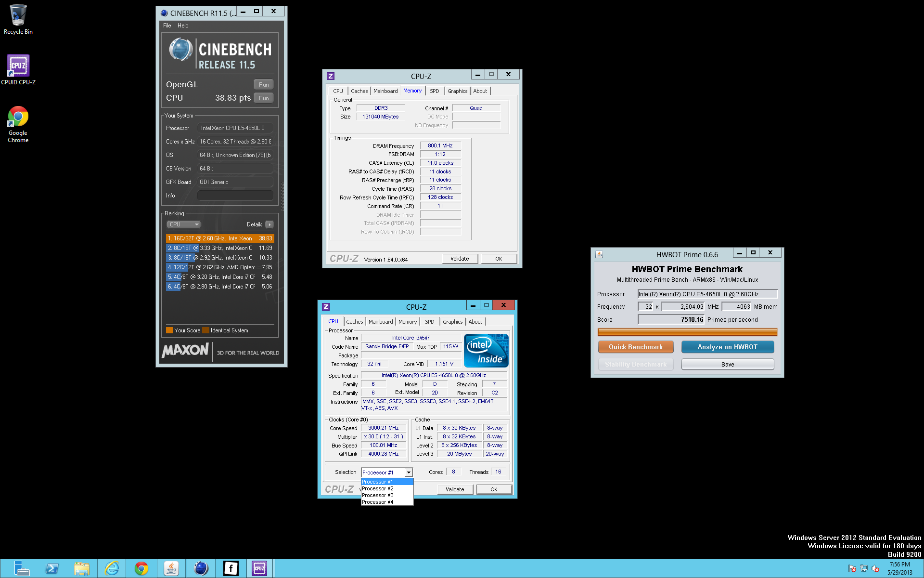Click the HWBOT MHz frequency field

[683, 307]
